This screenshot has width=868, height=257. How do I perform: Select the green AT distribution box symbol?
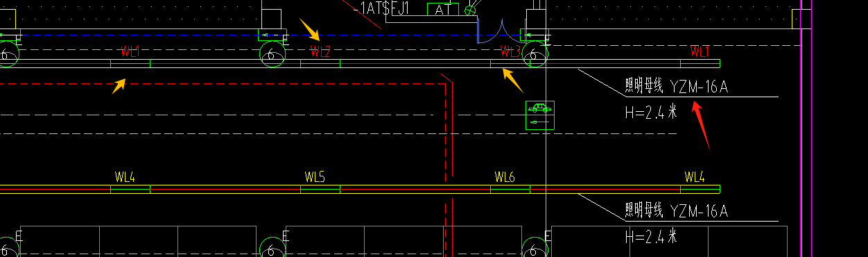443,10
